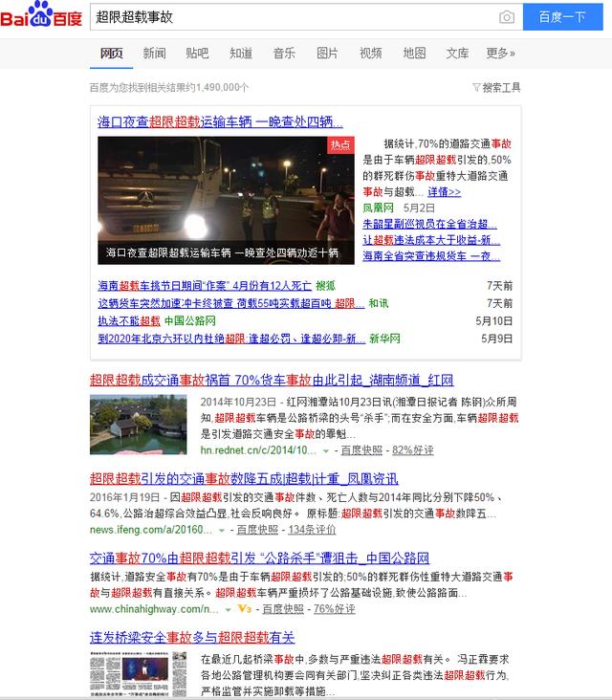This screenshot has width=612, height=700.
Task: Open 百度快照 for the hn.rednet.cn result
Action: click(361, 450)
